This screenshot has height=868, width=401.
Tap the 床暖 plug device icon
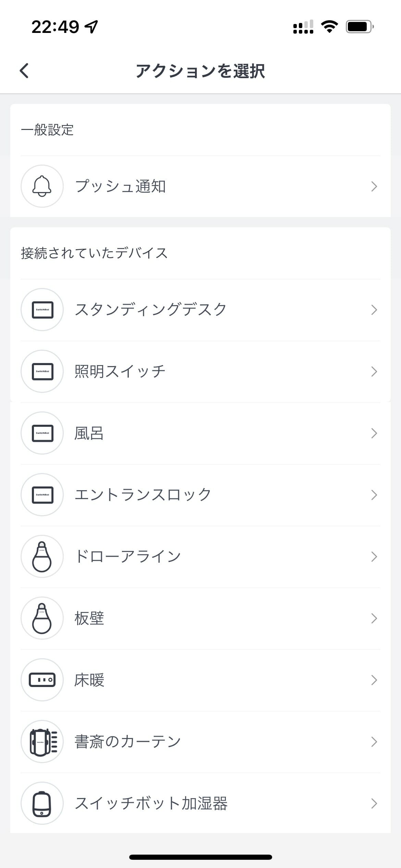[x=42, y=680]
